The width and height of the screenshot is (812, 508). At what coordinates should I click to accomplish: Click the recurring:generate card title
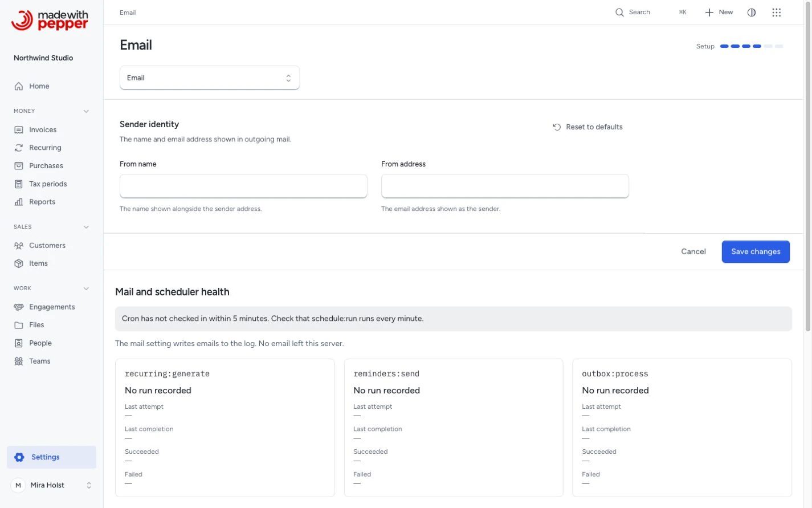pyautogui.click(x=167, y=374)
